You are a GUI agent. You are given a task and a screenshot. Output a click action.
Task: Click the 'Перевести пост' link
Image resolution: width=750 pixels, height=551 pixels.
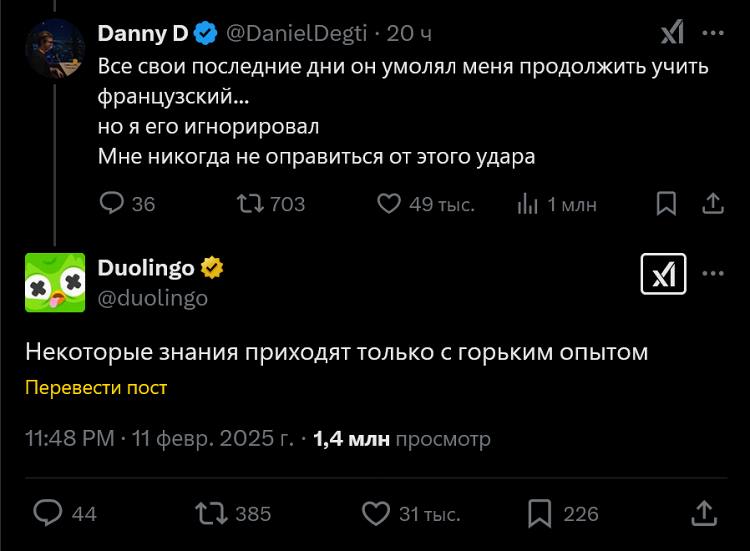96,388
